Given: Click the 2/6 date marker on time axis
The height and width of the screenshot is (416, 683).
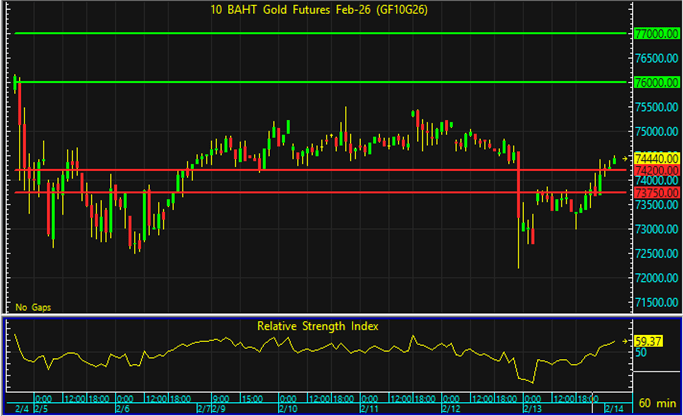Looking at the screenshot, I should coord(123,409).
